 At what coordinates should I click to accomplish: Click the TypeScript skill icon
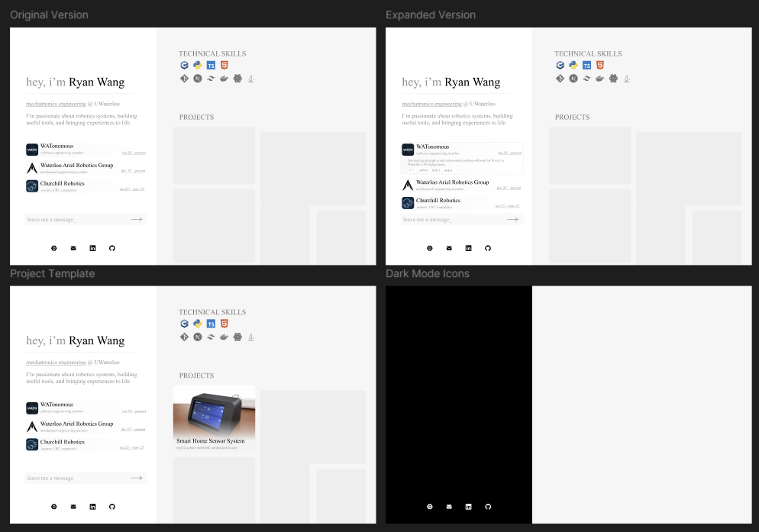211,65
